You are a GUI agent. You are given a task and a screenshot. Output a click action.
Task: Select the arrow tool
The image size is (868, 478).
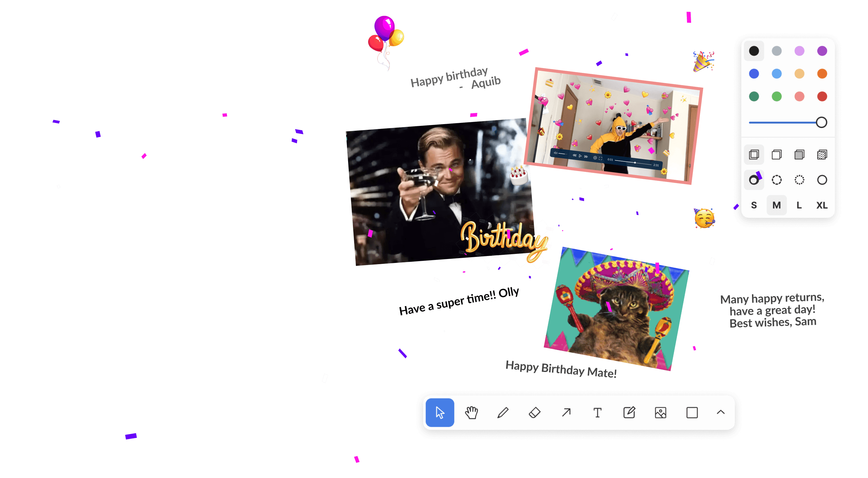coord(566,412)
